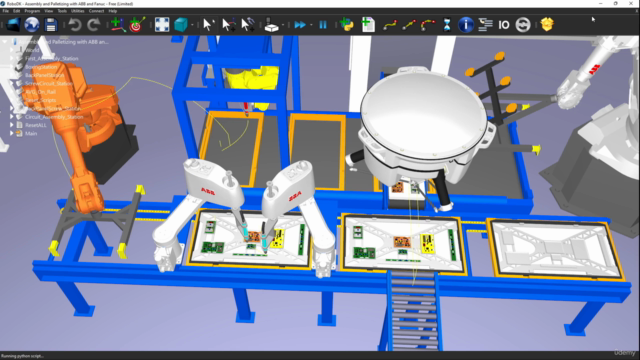The width and height of the screenshot is (640, 360).
Task: Select the ResetALL program in tree
Action: 36,125
